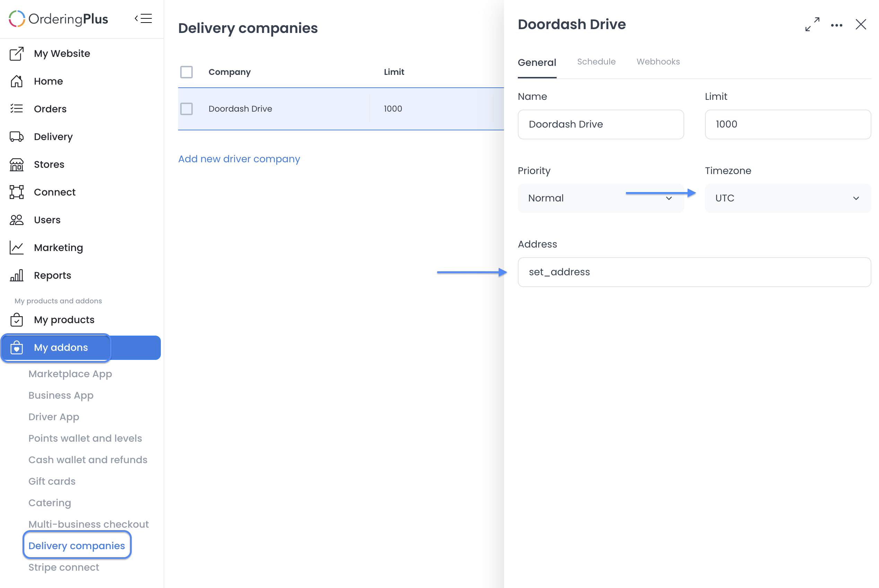This screenshot has height=588, width=879.
Task: Open the Driver App submenu entry
Action: point(54,417)
